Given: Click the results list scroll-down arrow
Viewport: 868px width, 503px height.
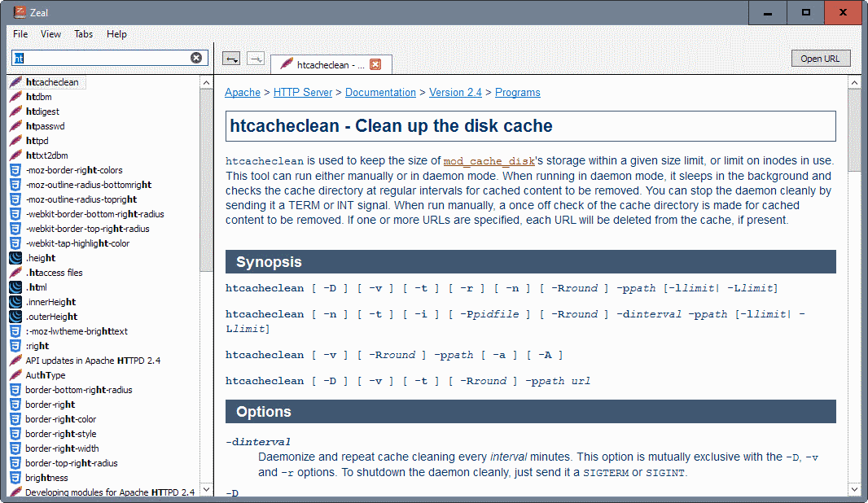Looking at the screenshot, I should (206, 490).
